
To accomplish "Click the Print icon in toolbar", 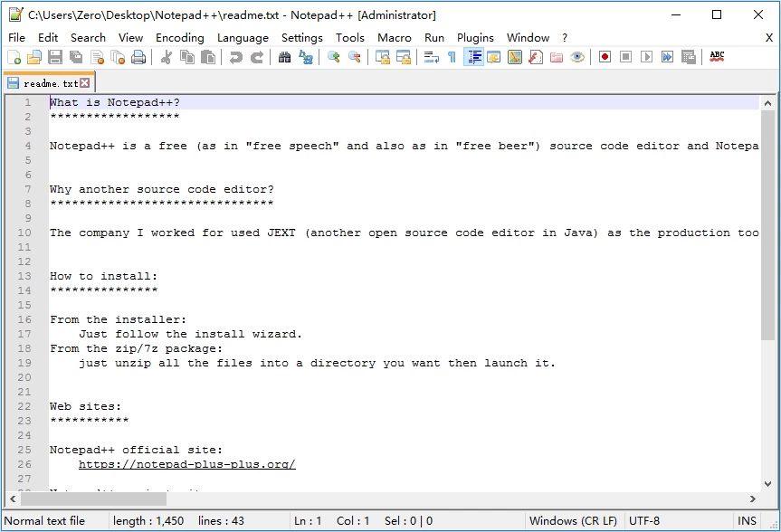I will tap(138, 57).
